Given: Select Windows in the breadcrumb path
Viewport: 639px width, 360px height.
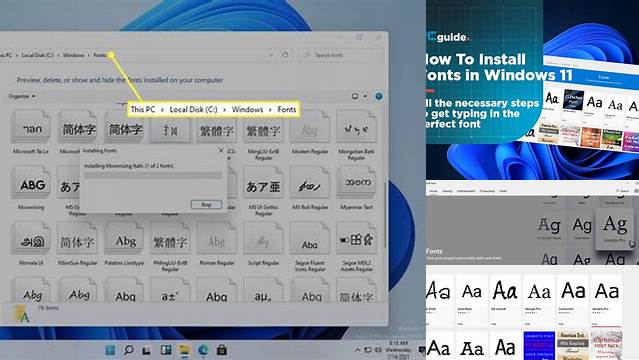Looking at the screenshot, I should (74, 55).
